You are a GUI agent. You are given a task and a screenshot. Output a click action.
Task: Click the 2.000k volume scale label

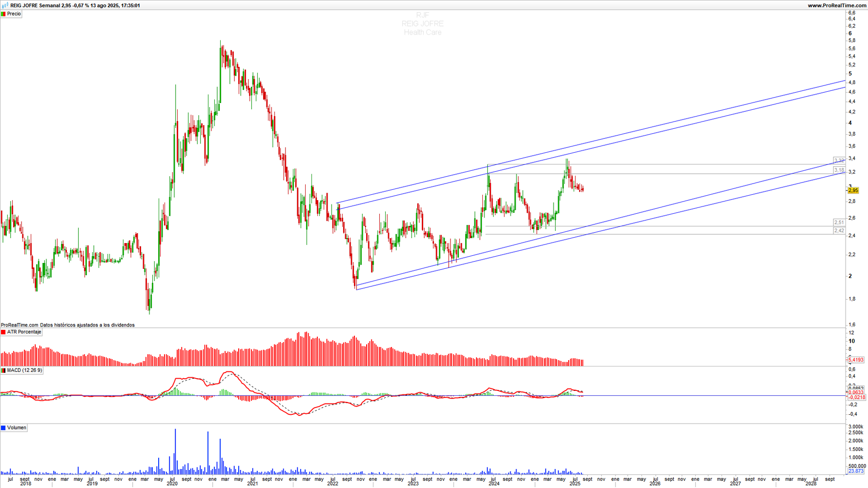[856, 441]
